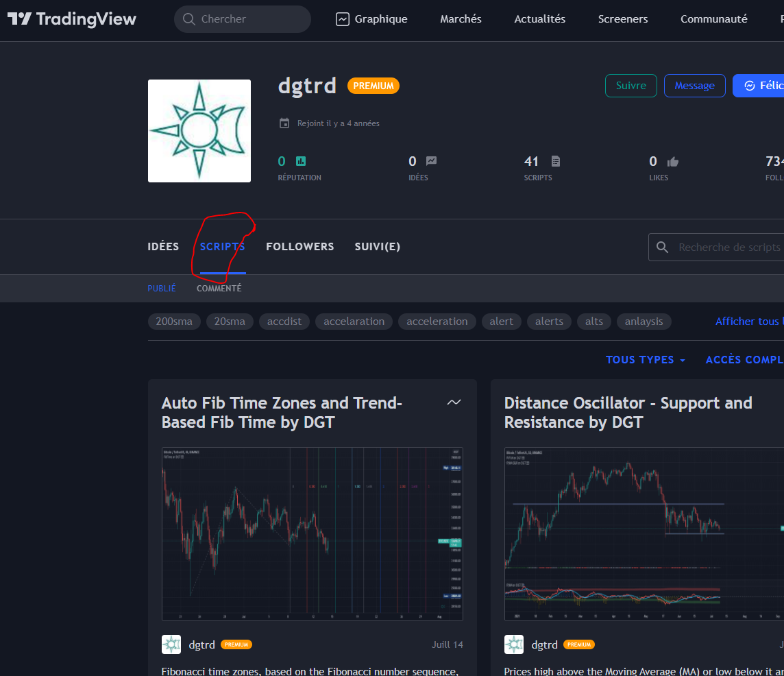Click the Suivre button

pos(630,85)
